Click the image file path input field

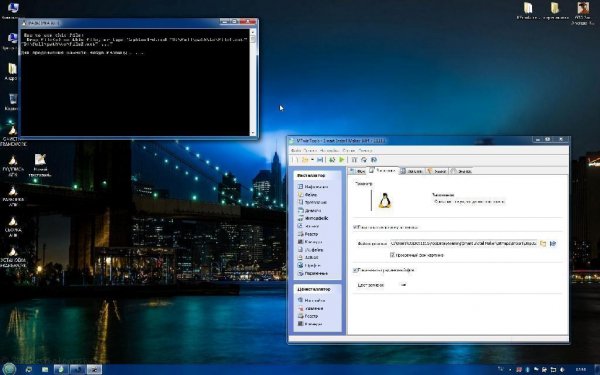coord(464,243)
